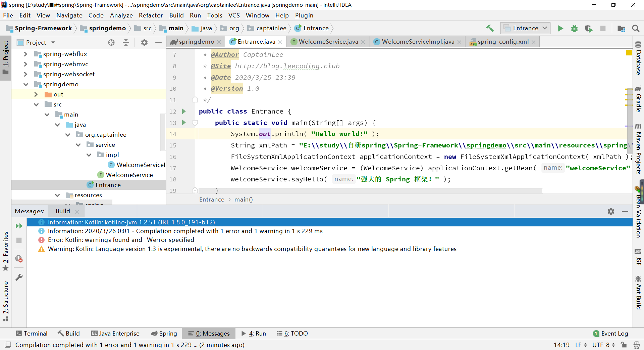Expand the spring-webflux module
644x350 pixels.
click(x=25, y=54)
